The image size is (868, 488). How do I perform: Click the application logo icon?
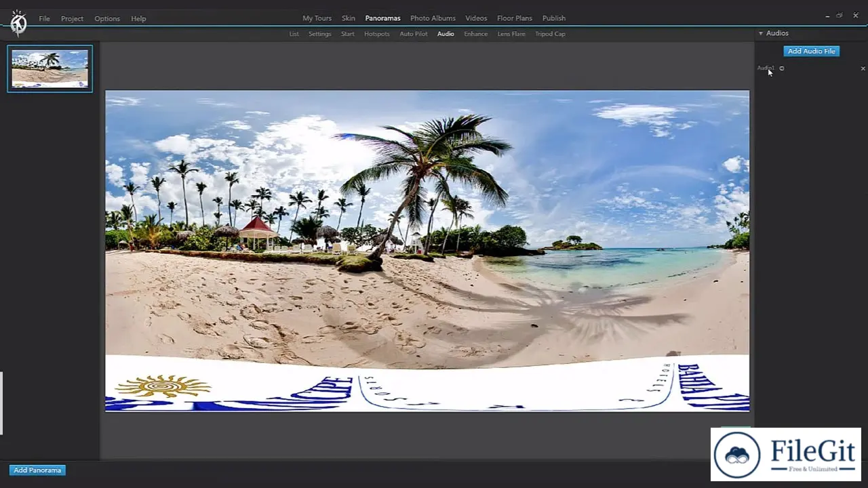coord(18,22)
